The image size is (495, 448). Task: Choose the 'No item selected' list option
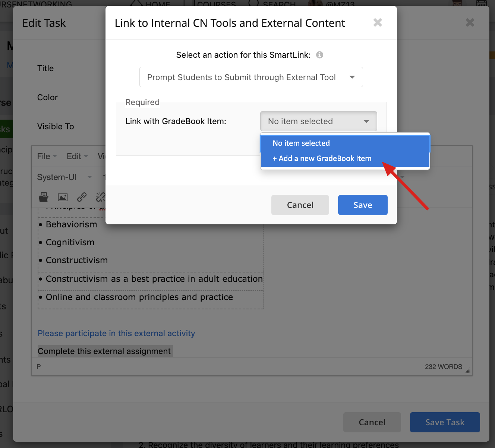click(345, 143)
